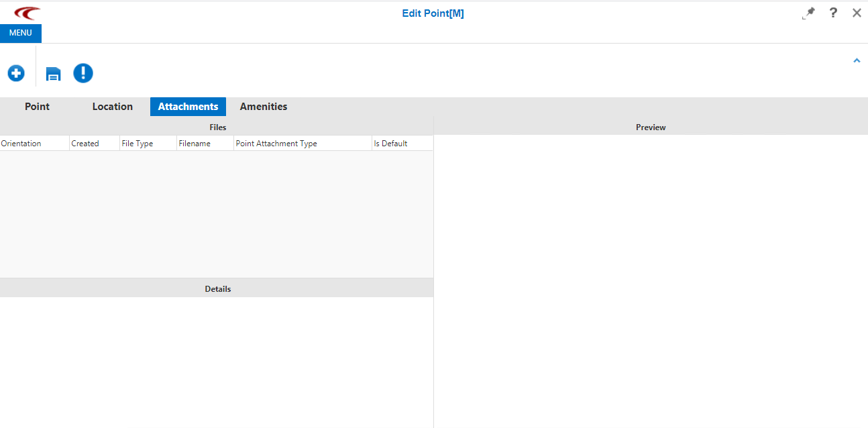Screen dimensions: 868x428
Task: Switch to the Location tab
Action: pyautogui.click(x=113, y=107)
